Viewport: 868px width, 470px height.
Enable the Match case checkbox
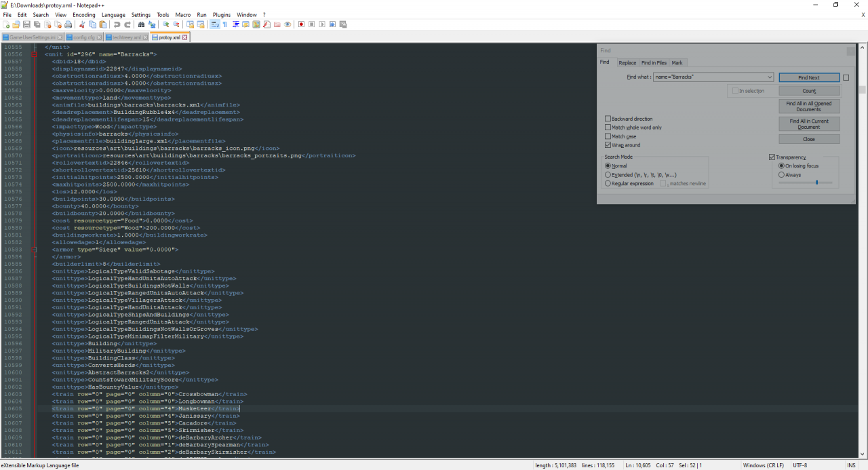point(608,136)
